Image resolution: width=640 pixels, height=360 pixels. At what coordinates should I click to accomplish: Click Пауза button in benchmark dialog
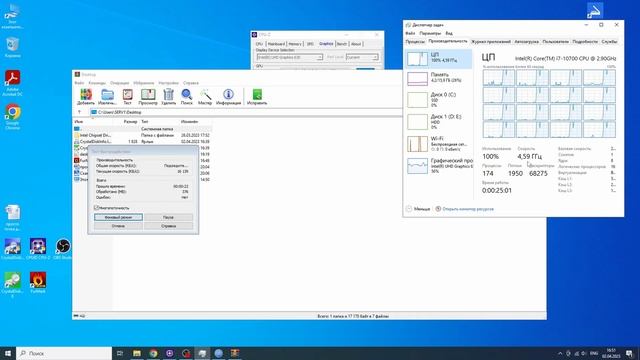(168, 217)
